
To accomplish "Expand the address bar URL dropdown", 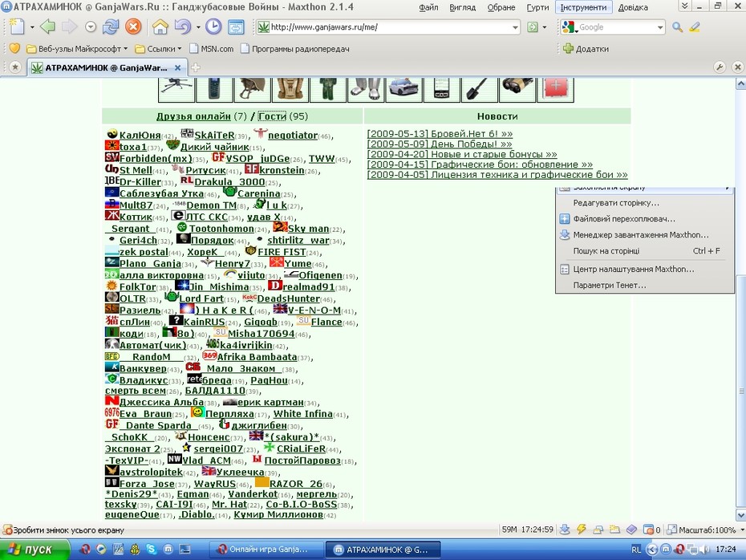I will [x=515, y=27].
